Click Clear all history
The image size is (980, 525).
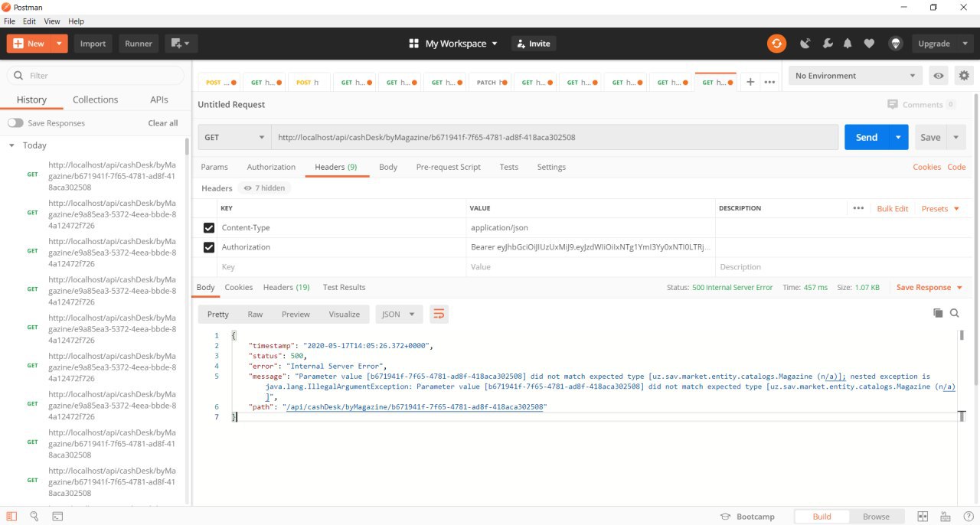[163, 123]
